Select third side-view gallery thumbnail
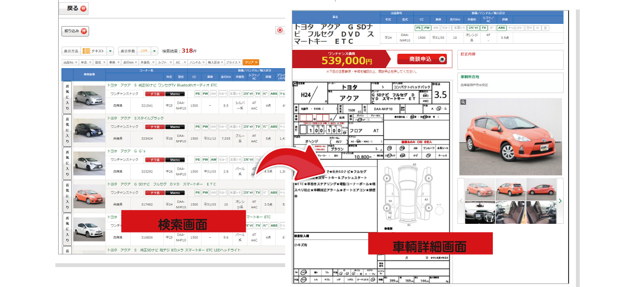The height and width of the screenshot is (287, 644). tap(542, 189)
